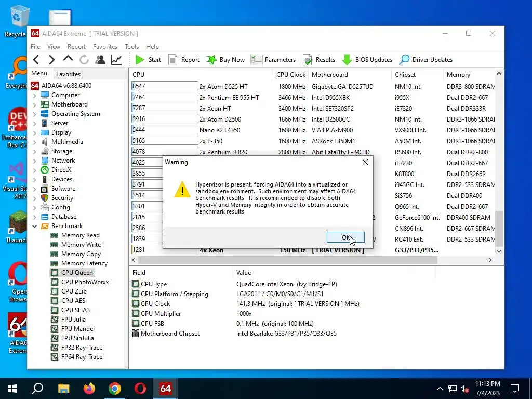
Task: Collapse the Benchmark tree node
Action: click(34, 227)
